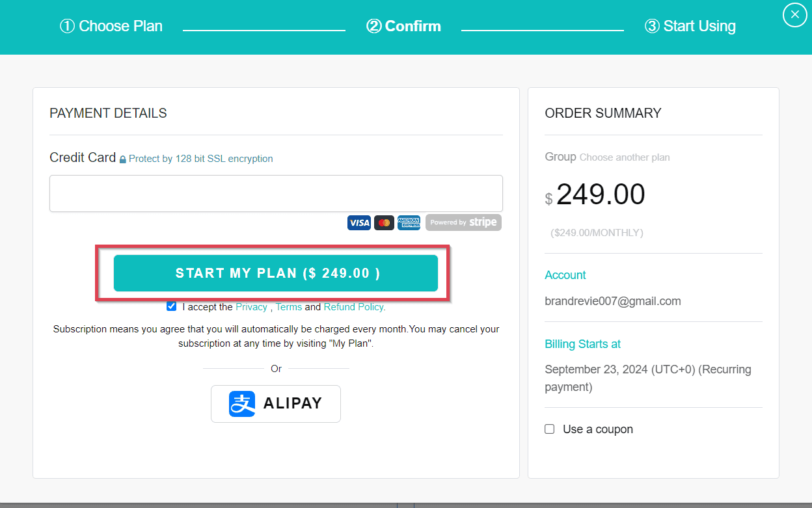The image size is (812, 508).
Task: Select the Choose Plan step
Action: [111, 26]
